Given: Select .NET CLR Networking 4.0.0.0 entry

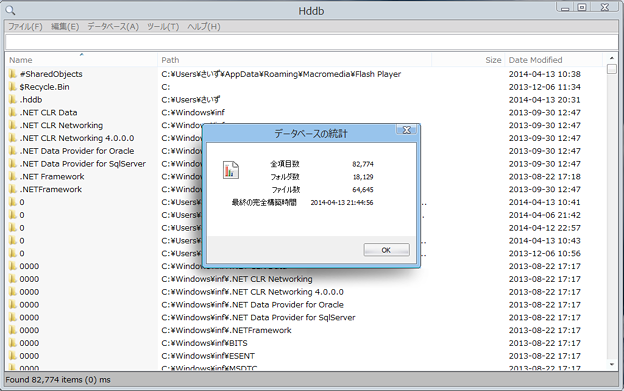Looking at the screenshot, I should [x=77, y=138].
